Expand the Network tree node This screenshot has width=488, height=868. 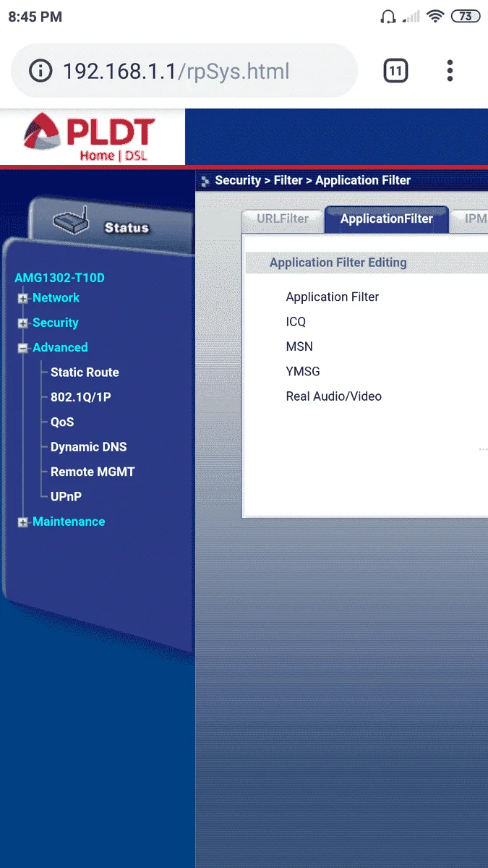pos(23,299)
